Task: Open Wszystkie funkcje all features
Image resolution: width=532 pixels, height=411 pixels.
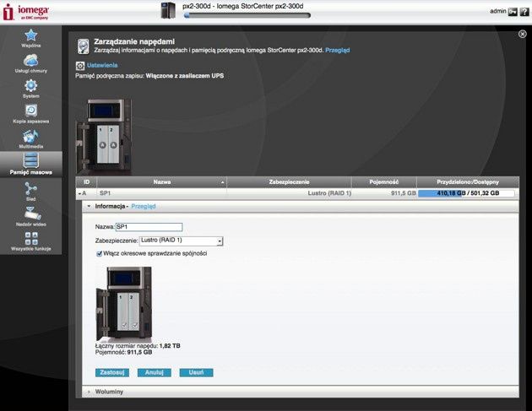Action: pos(31,241)
